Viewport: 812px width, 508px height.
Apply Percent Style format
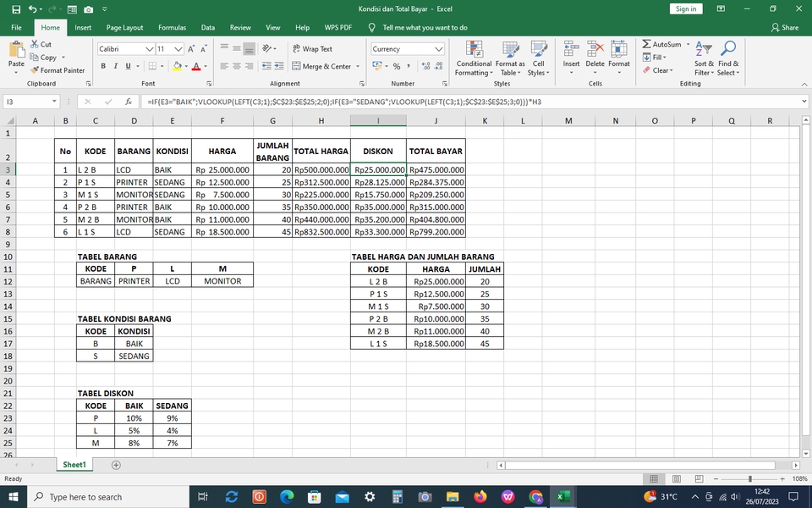point(396,66)
